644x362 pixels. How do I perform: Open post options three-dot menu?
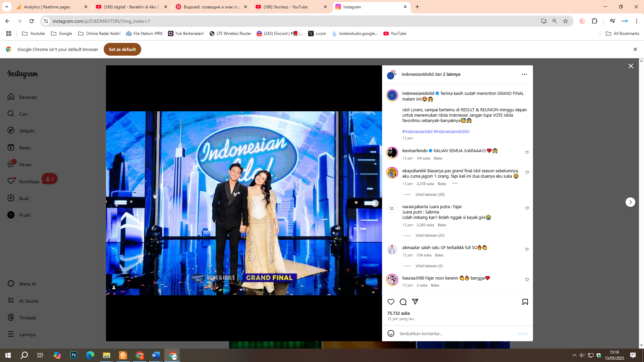[x=524, y=74]
